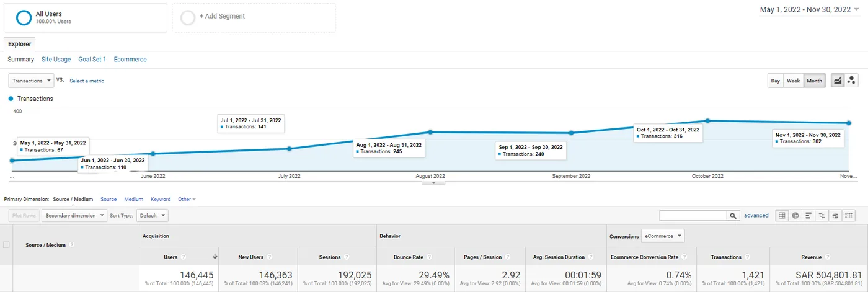Viewport: 868px width, 292px height.
Task: Click the August 2022 data point
Action: click(x=430, y=132)
